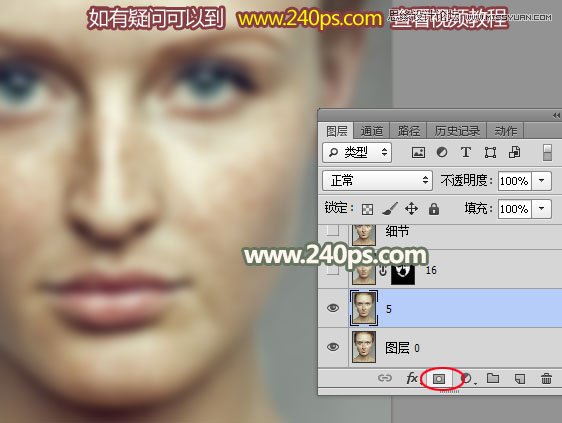This screenshot has height=423, width=562.
Task: Hide 图层 0 using eye icon
Action: tap(333, 347)
